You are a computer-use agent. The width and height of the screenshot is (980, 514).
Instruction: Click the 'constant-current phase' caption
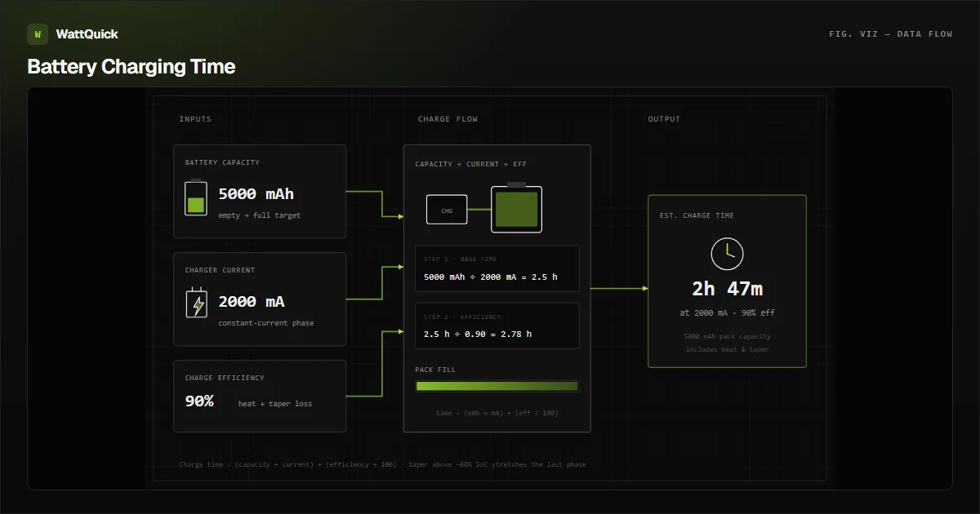pyautogui.click(x=265, y=323)
